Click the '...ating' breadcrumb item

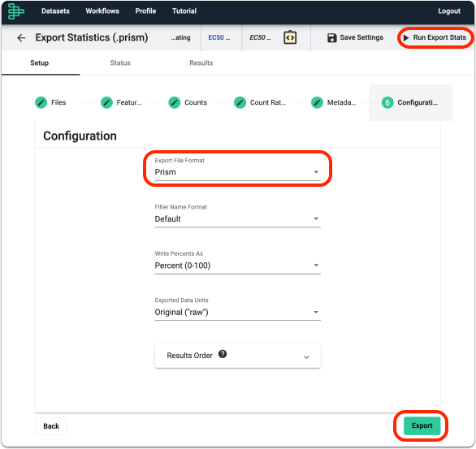coord(180,37)
